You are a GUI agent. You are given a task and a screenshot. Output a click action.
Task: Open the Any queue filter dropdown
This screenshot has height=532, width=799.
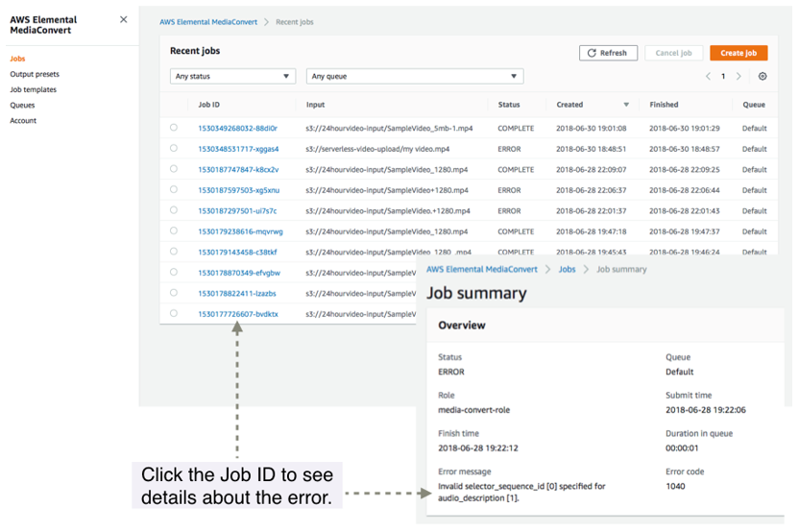(414, 76)
